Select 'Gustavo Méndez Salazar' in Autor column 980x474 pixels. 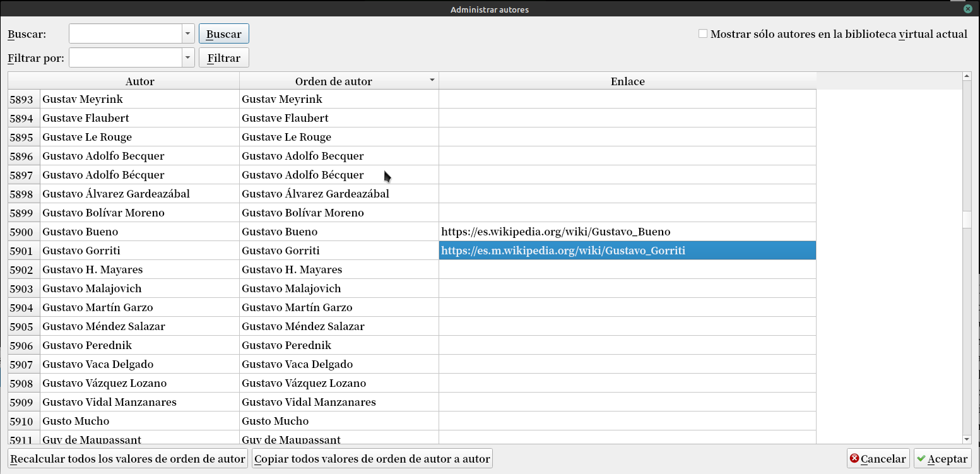coord(139,326)
